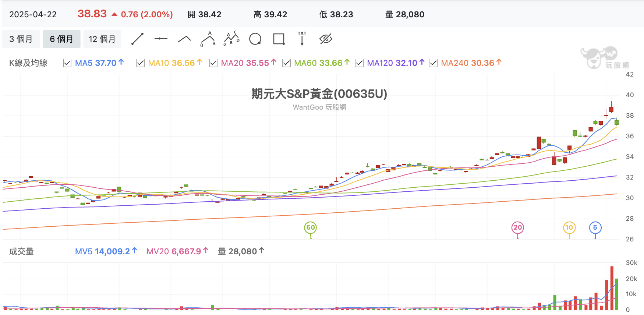Uncheck the MA20 moving average checkbox
The height and width of the screenshot is (315, 644).
pos(213,63)
